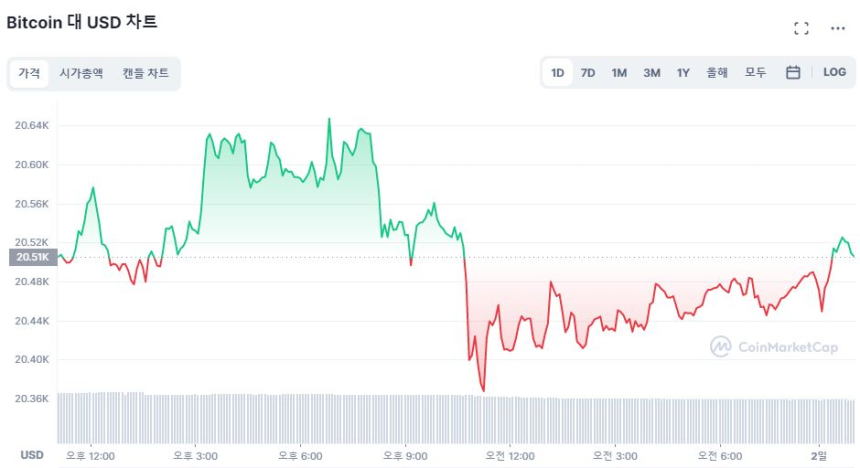Switch to the 캔들 차트 tab
This screenshot has height=468, width=860.
tap(146, 73)
